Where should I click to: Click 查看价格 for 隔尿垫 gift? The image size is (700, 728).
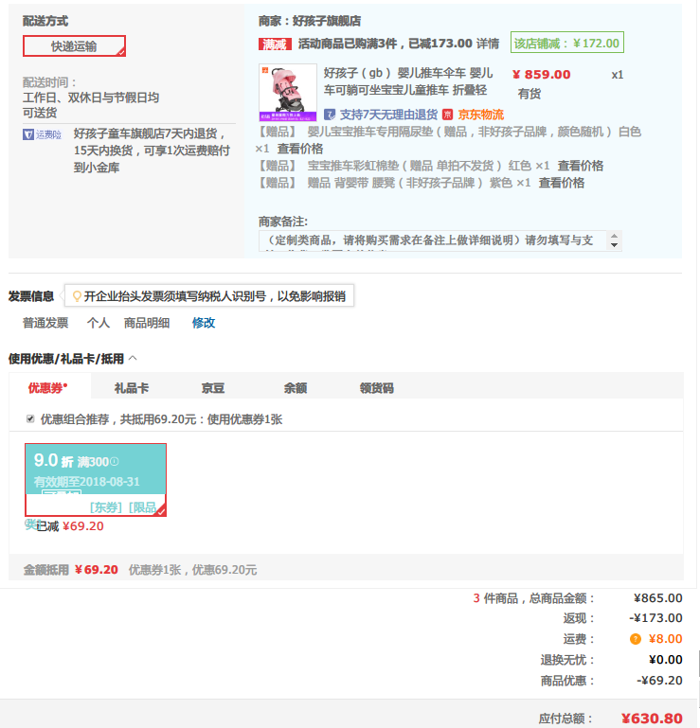(x=300, y=149)
